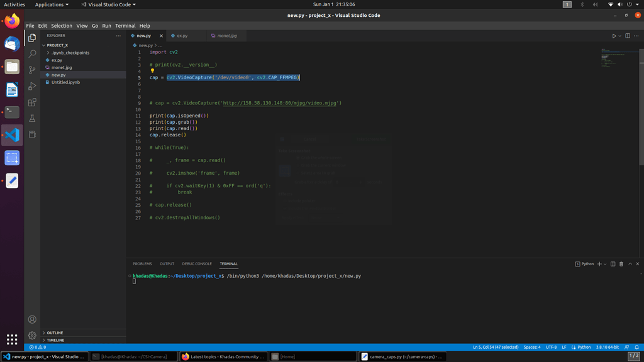The height and width of the screenshot is (362, 644).
Task: Open the Extensions view
Action: (x=32, y=102)
